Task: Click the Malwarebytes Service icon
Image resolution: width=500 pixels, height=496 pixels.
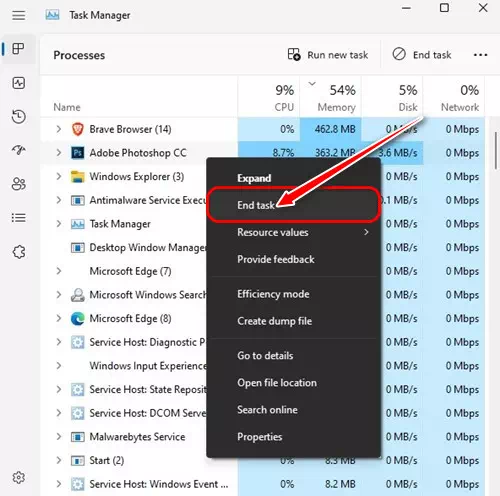Action: click(x=78, y=437)
